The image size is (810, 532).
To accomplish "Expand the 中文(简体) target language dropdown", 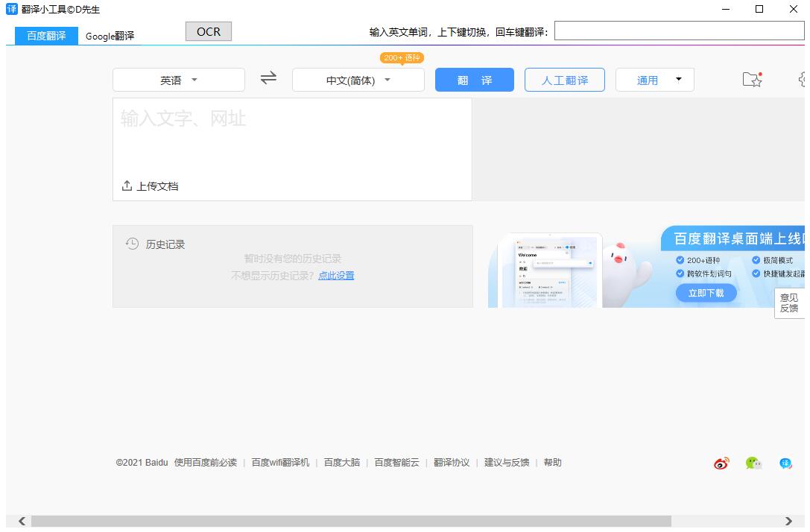I will 358,80.
